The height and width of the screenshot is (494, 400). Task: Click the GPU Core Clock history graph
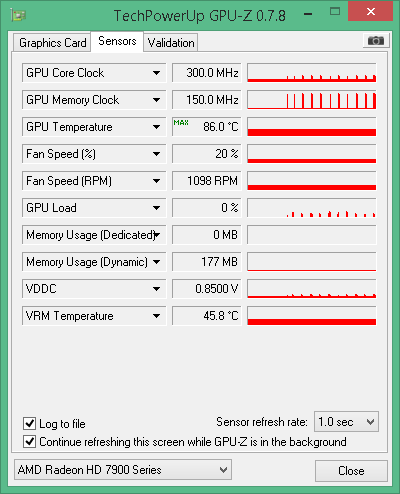pos(312,73)
